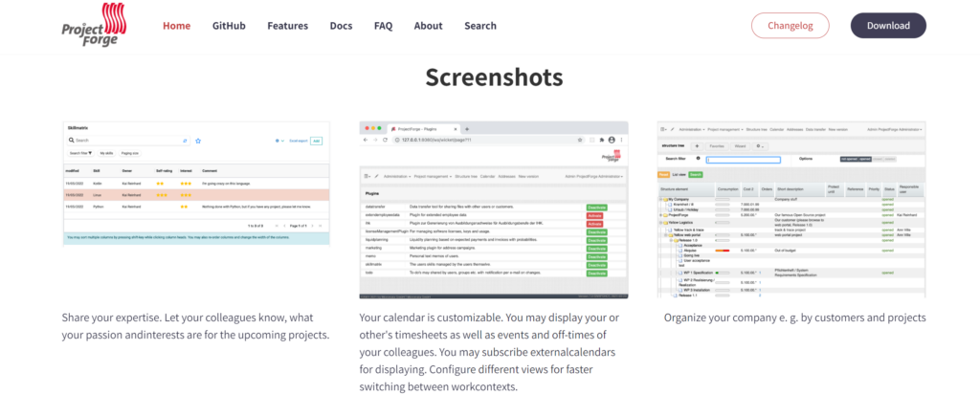Click the star favorite icon in Skillmatrix screenshot
The height and width of the screenshot is (416, 980).
click(x=198, y=141)
